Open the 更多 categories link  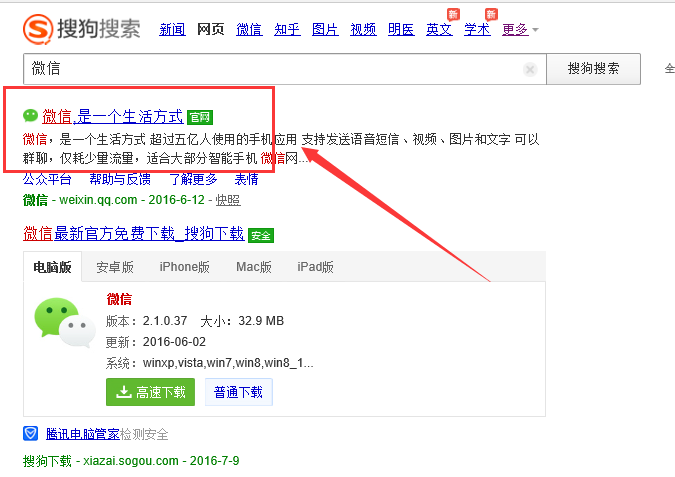[x=515, y=29]
